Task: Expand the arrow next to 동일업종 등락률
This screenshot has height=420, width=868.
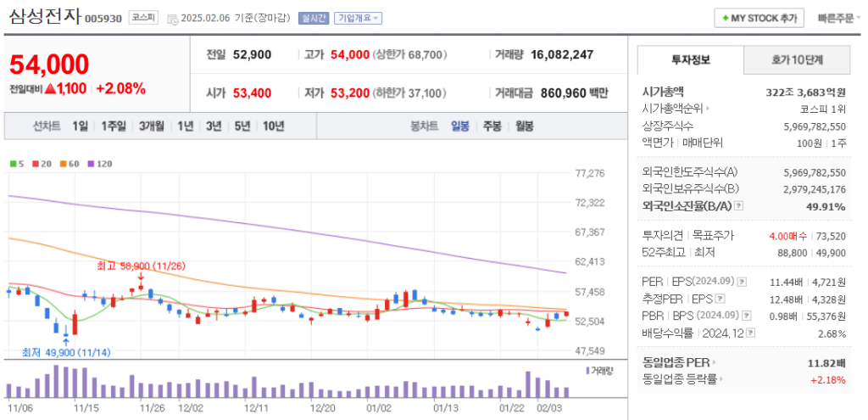Action: [x=721, y=380]
